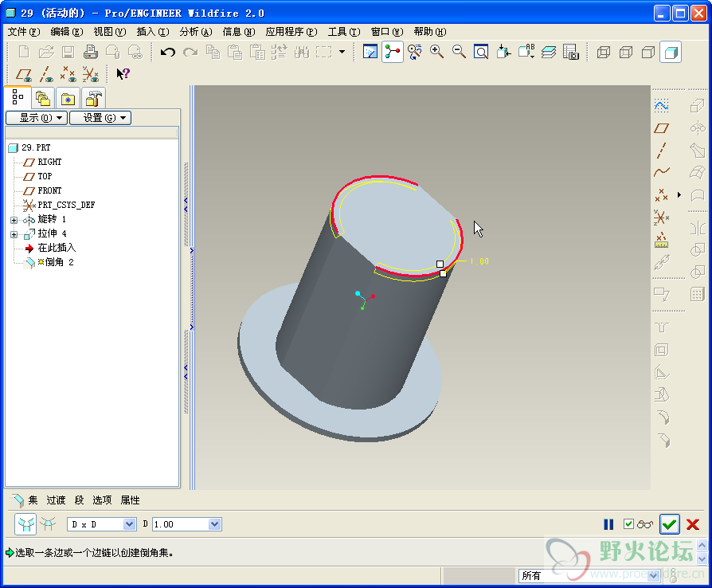The height and width of the screenshot is (588, 712).
Task: Activate chamfer set mode
Action: click(25, 524)
